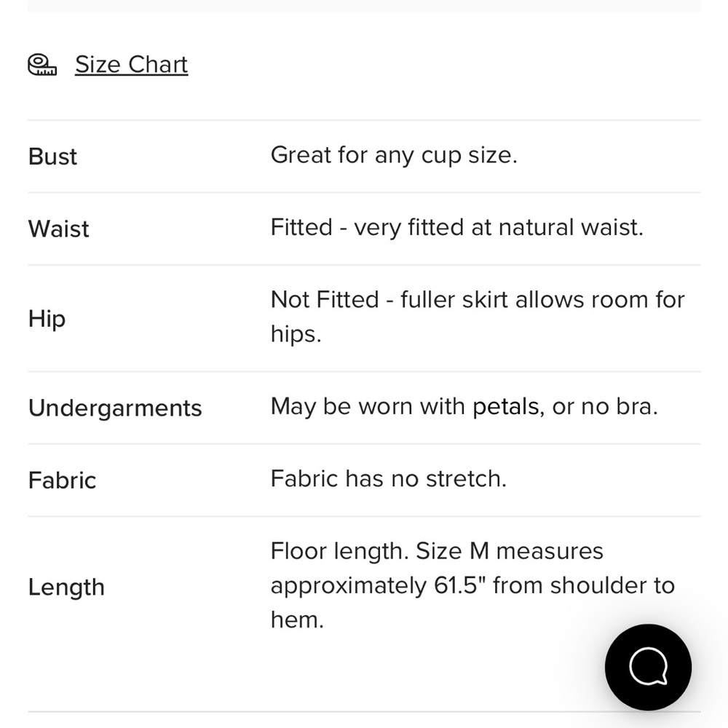Screen dimensions: 728x728
Task: Click the word 'hips.' in Hip row
Action: (x=296, y=334)
